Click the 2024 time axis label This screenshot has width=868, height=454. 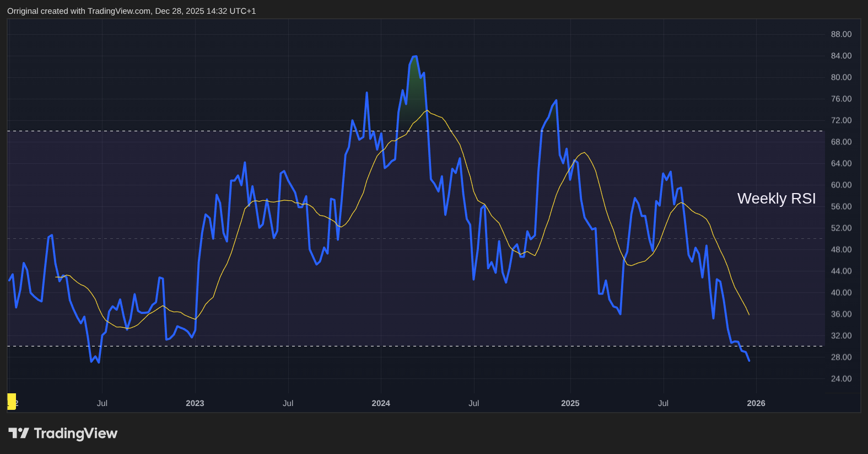coord(381,403)
